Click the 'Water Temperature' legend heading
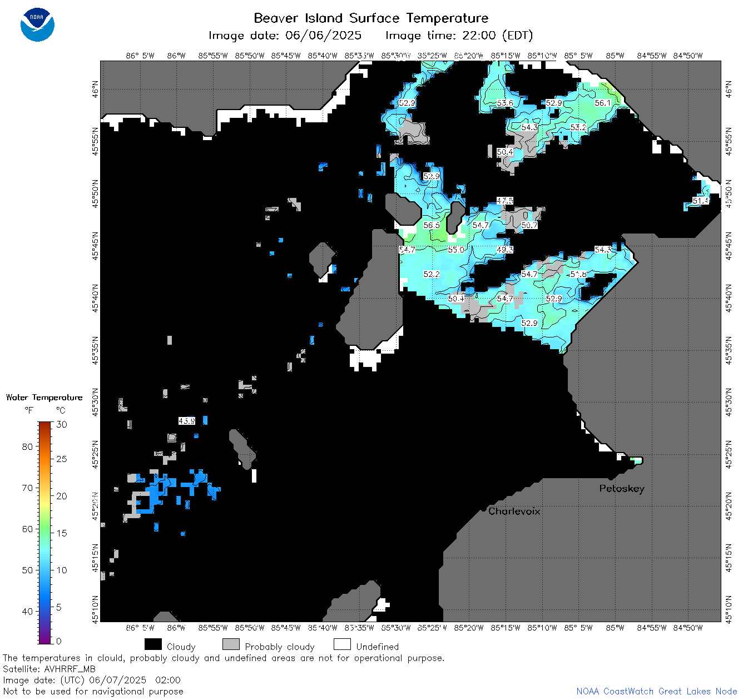 tap(44, 398)
